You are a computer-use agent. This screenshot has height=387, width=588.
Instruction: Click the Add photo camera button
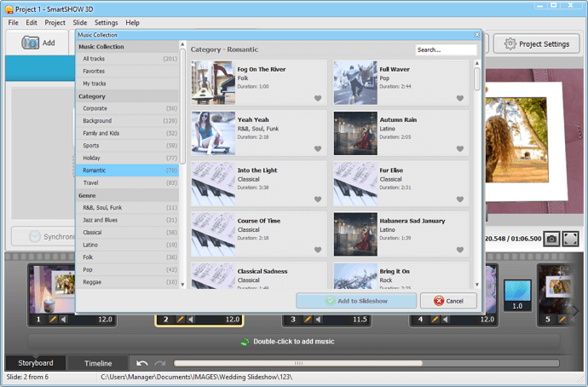coord(37,43)
